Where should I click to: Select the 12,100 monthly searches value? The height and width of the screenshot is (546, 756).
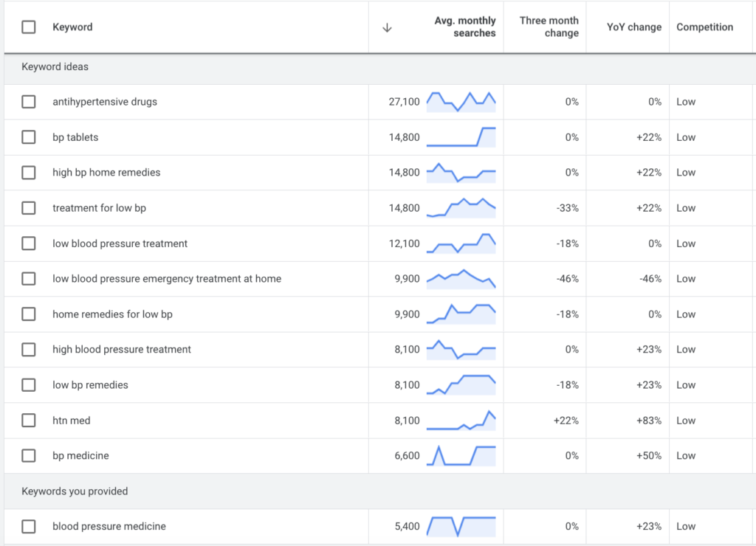404,243
